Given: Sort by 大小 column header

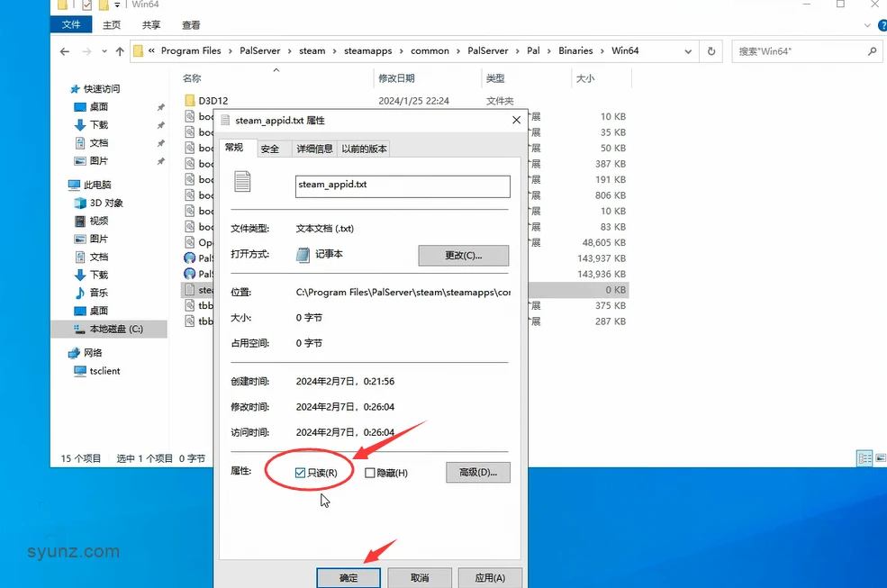Looking at the screenshot, I should [585, 78].
